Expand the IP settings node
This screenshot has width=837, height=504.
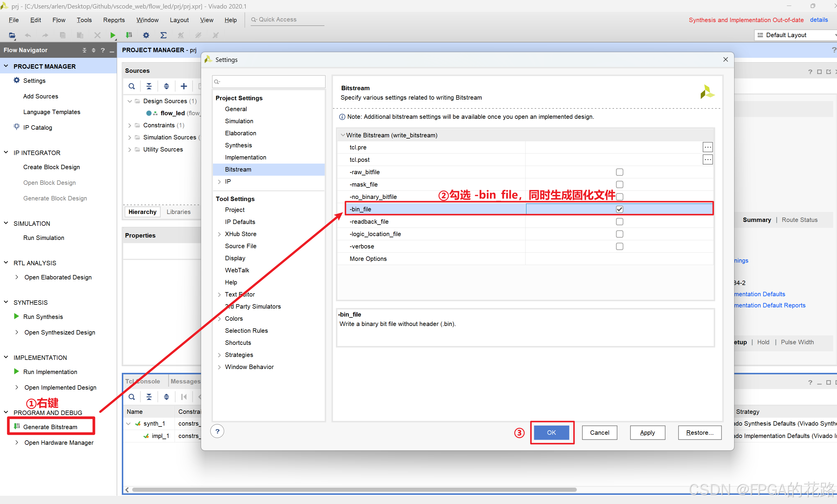219,182
